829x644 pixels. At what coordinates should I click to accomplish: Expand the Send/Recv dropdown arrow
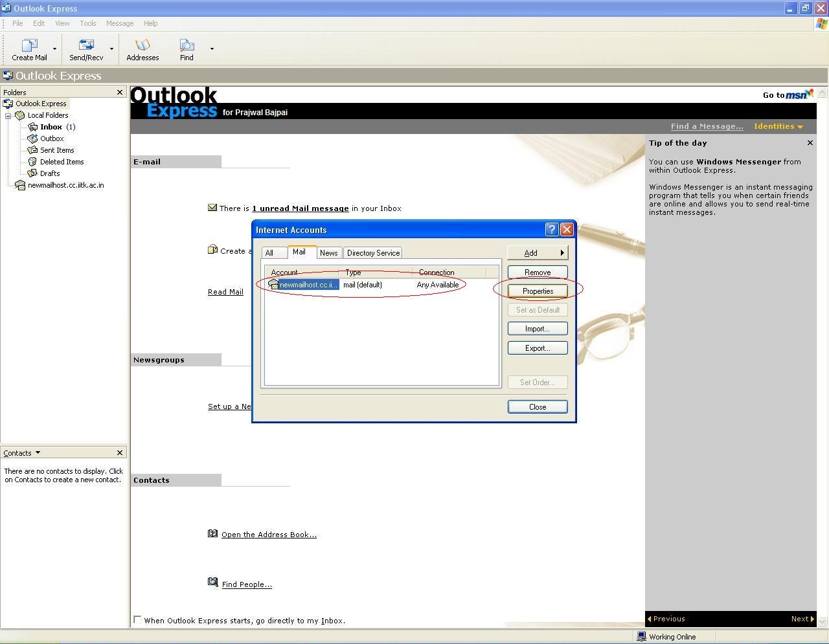pyautogui.click(x=111, y=49)
